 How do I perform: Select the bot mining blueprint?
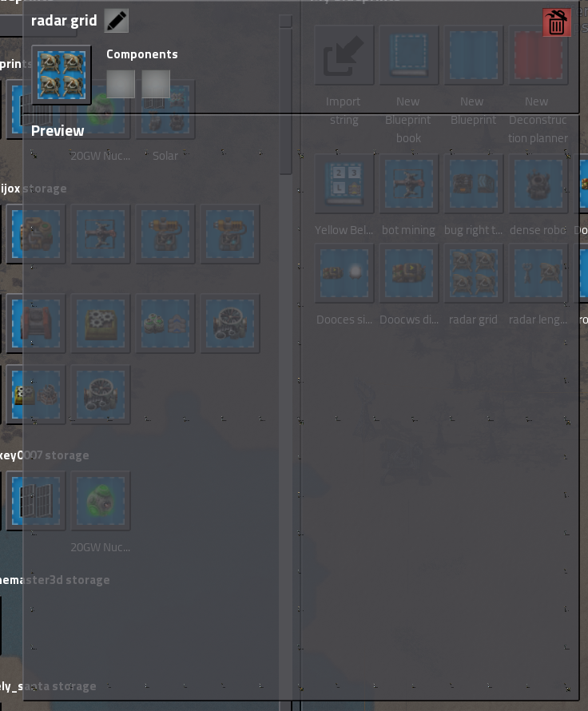point(408,184)
